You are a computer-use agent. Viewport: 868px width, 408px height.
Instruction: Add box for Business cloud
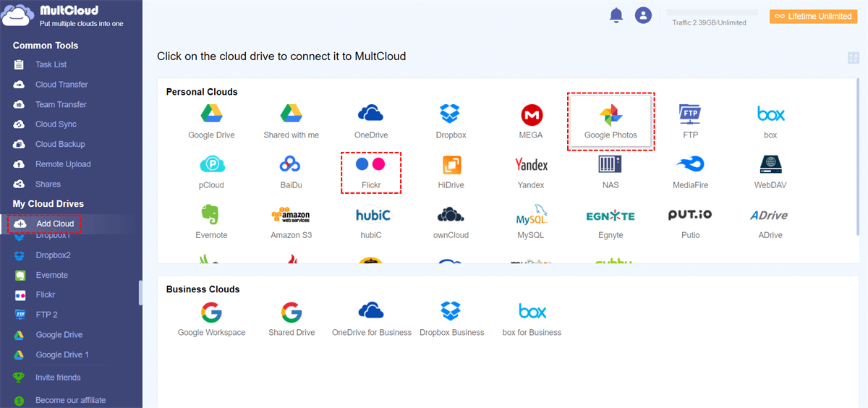click(x=532, y=319)
